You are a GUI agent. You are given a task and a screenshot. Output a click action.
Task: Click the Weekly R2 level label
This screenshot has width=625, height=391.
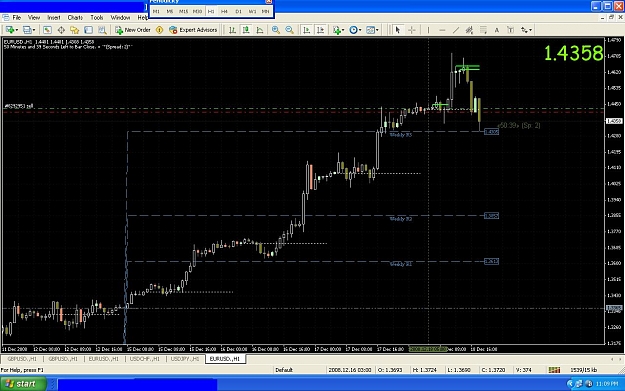[x=401, y=219]
